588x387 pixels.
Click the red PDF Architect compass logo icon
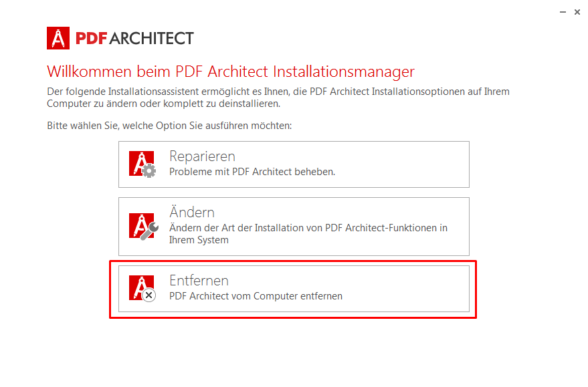click(x=58, y=38)
